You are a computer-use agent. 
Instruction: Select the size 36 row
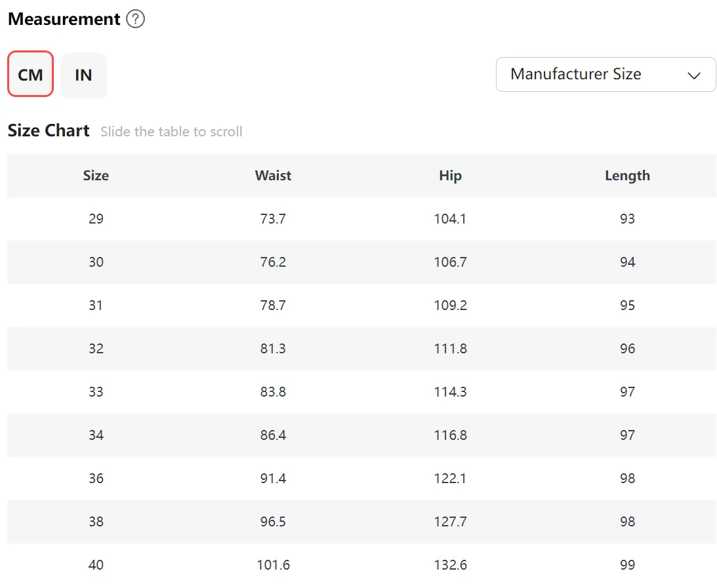tap(96, 479)
